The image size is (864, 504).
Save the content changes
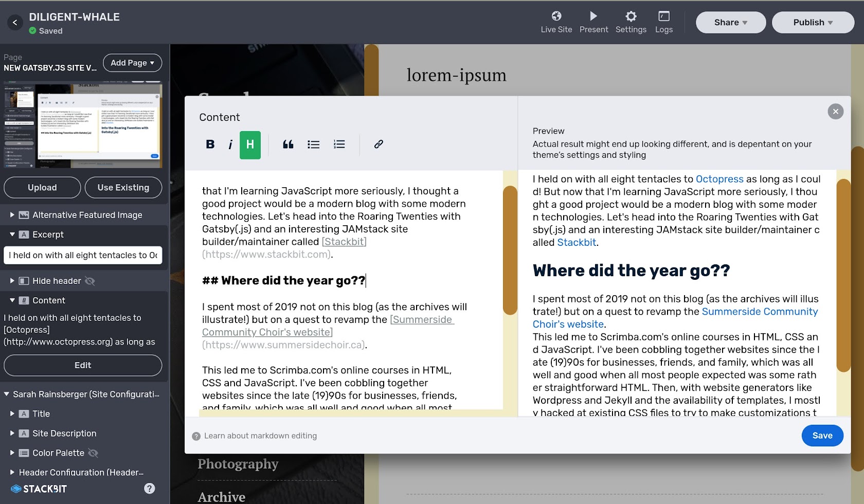tap(822, 436)
